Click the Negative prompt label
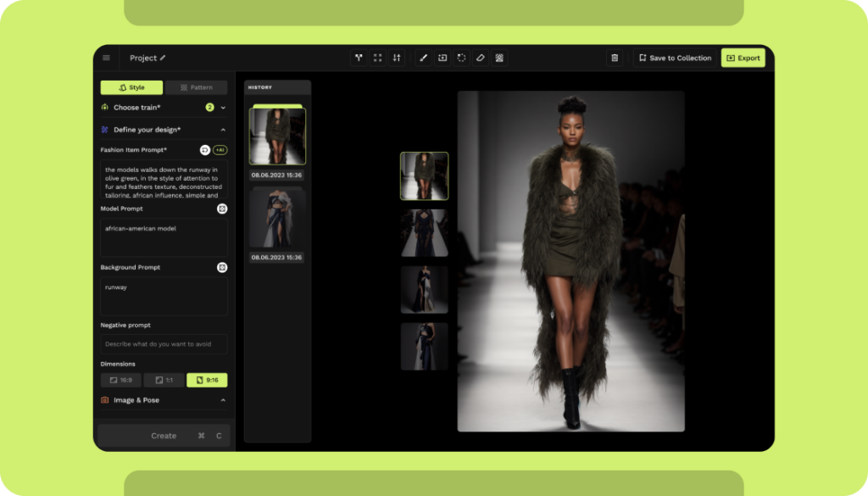This screenshot has height=496, width=868. [125, 325]
